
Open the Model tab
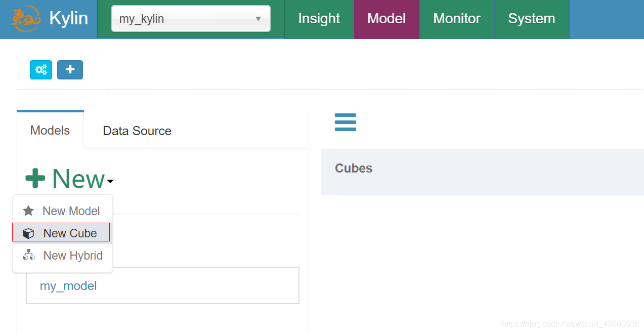[387, 19]
